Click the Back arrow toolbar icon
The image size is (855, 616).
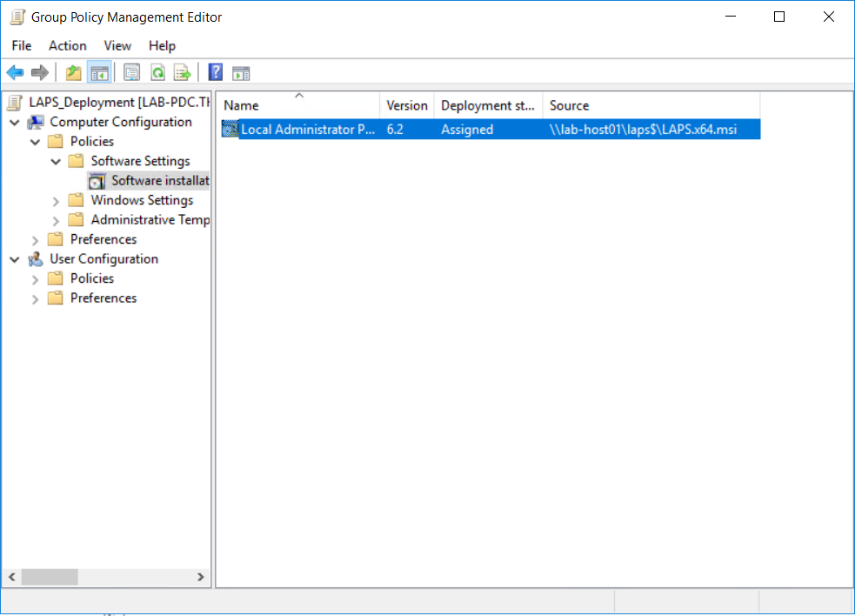(x=15, y=73)
